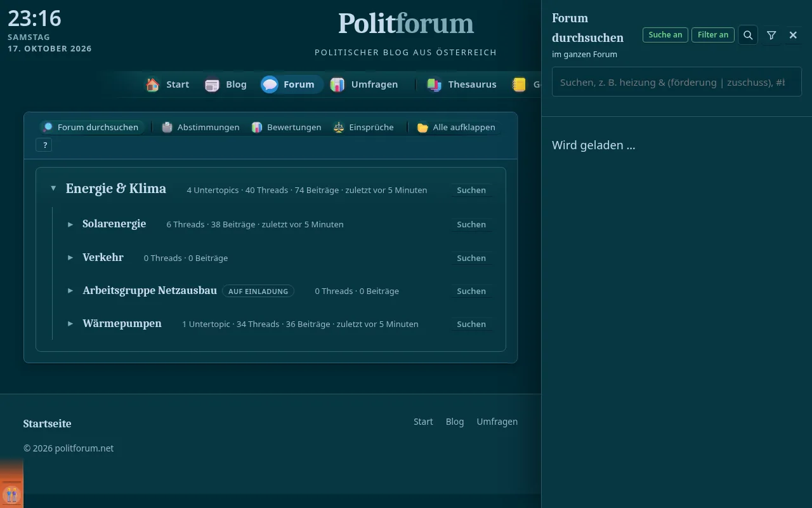The height and width of the screenshot is (508, 812).
Task: Open the Blog newspaper icon in navigation
Action: coord(212,84)
